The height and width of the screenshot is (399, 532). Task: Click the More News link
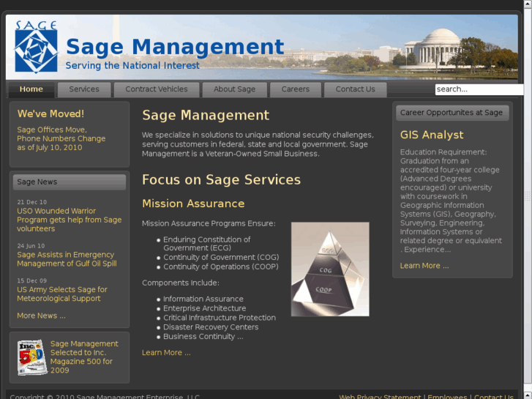click(41, 316)
